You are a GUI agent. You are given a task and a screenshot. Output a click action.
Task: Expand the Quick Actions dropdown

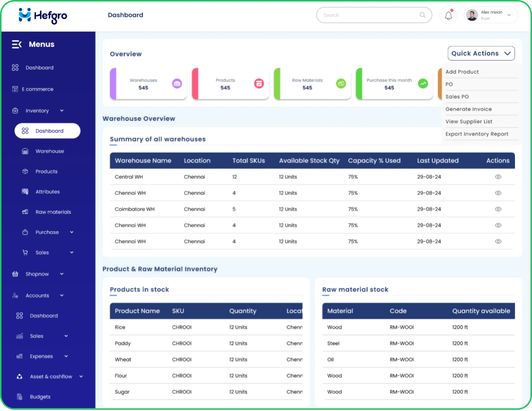tap(481, 53)
